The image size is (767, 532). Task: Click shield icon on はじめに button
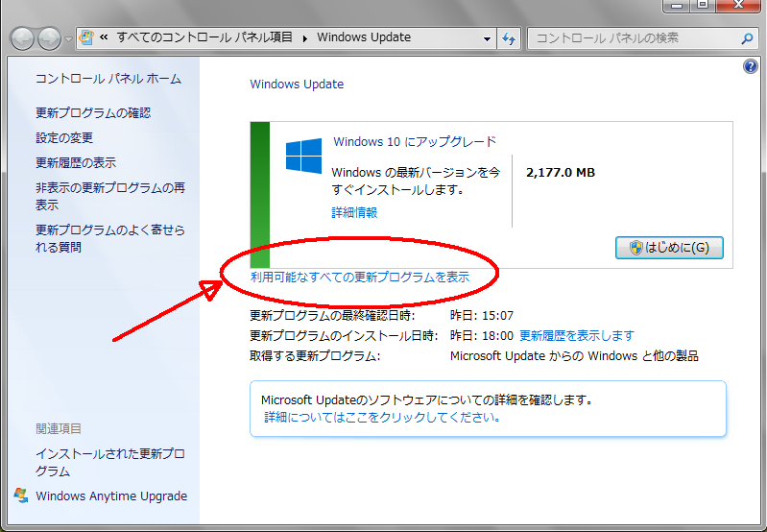pos(635,248)
